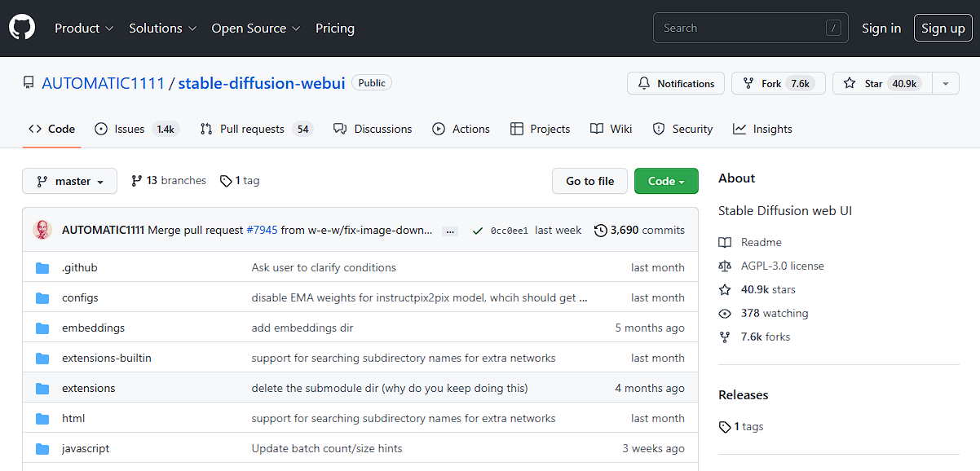Screen dimensions: 980x471
Task: View the AGPL-3.0 license link
Action: pos(772,266)
